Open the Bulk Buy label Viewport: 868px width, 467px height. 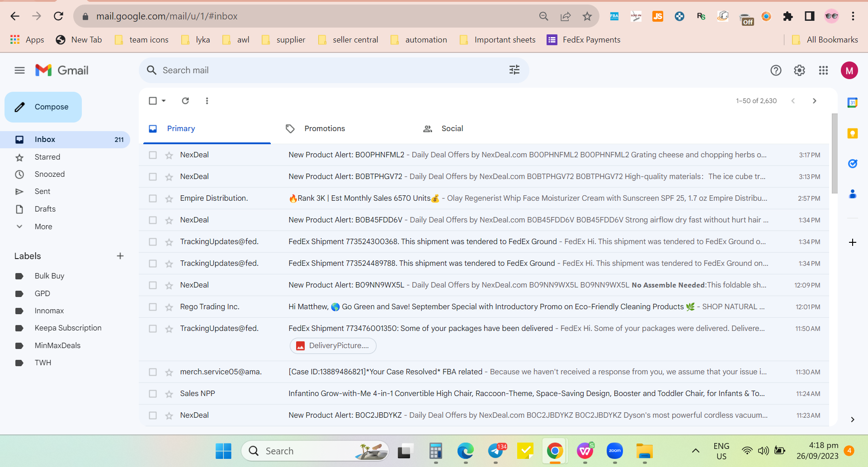pos(49,276)
